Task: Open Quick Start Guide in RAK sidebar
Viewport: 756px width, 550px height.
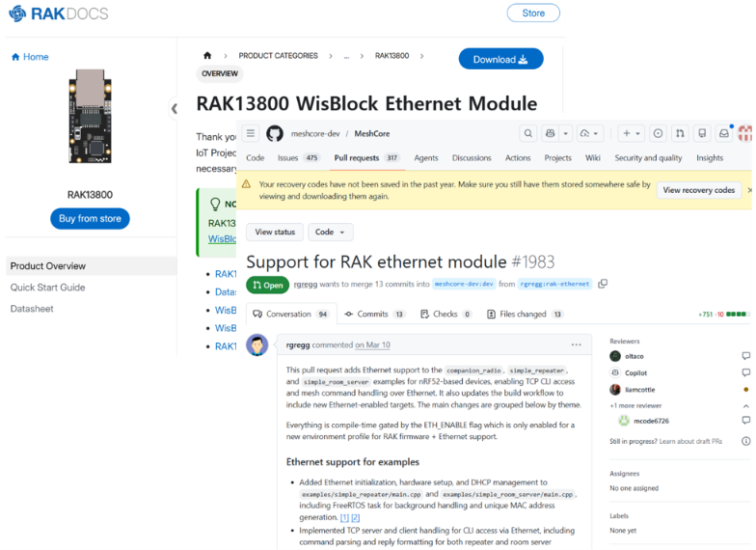Action: pos(48,288)
